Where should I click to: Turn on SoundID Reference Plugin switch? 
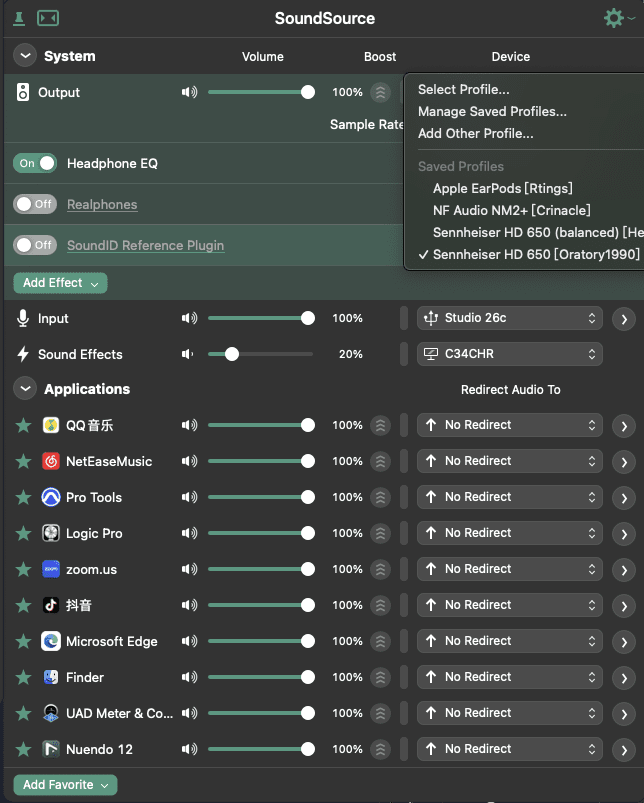35,245
